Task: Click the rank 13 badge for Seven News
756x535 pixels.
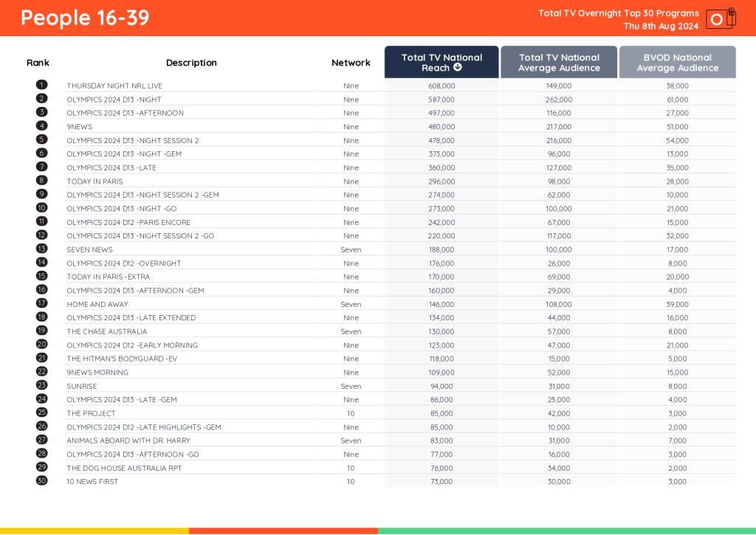Action: (x=42, y=249)
